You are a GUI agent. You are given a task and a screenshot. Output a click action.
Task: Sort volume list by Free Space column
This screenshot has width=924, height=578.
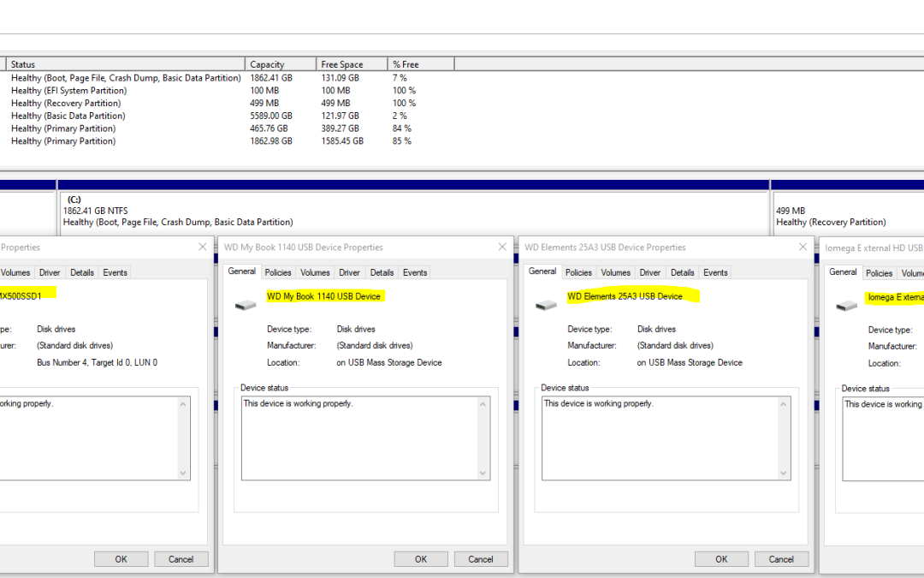click(x=352, y=64)
